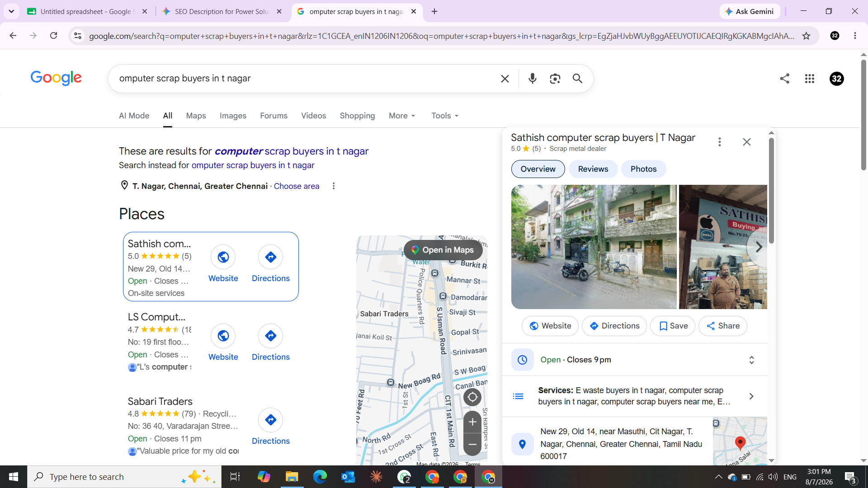Center map on my location
868x488 pixels.
pos(472,397)
